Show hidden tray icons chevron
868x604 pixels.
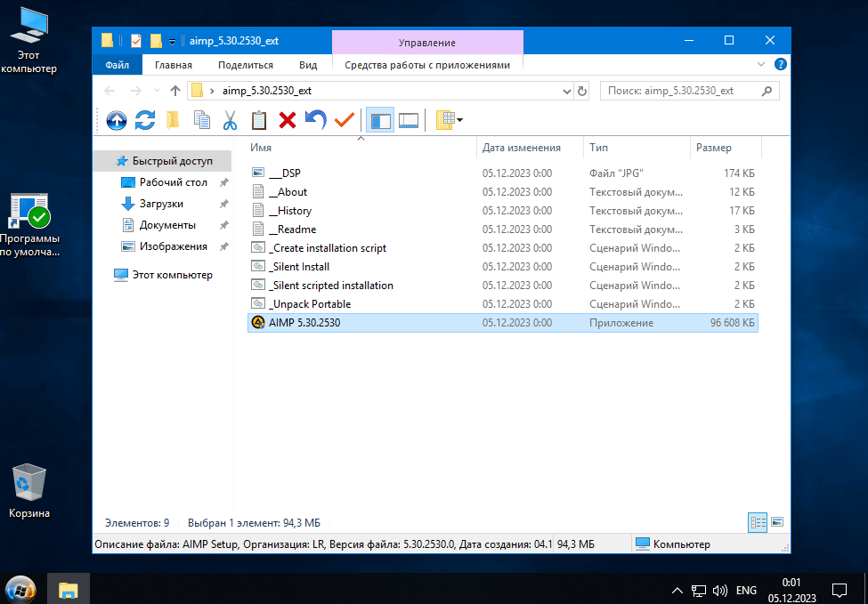click(x=677, y=590)
